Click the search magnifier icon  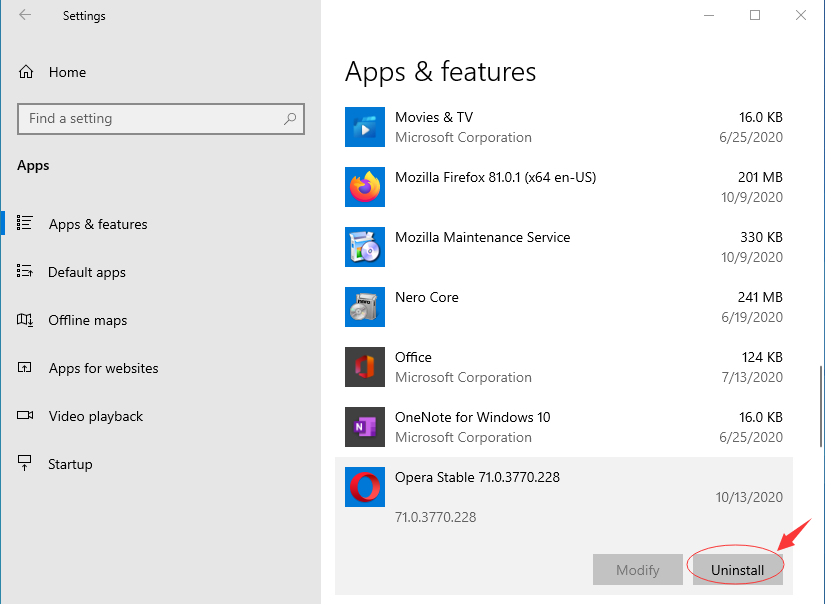[290, 118]
